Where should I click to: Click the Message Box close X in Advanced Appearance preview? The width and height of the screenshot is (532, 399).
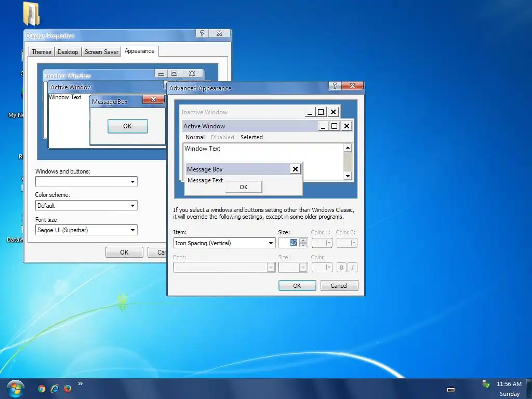point(295,169)
